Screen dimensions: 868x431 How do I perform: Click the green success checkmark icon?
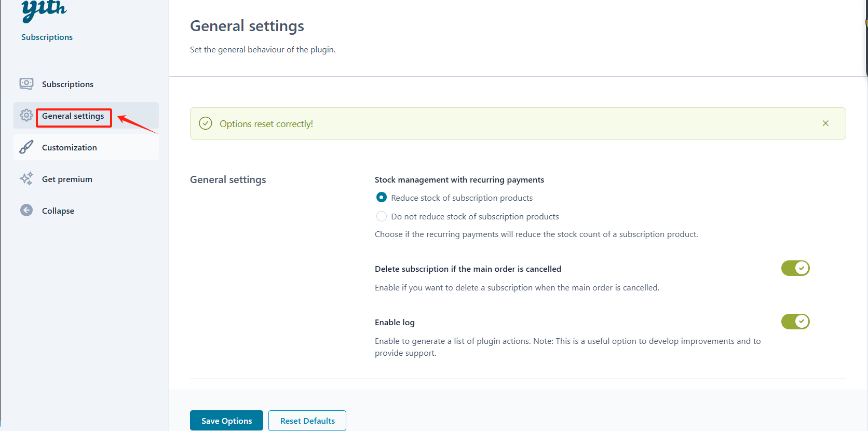(206, 123)
